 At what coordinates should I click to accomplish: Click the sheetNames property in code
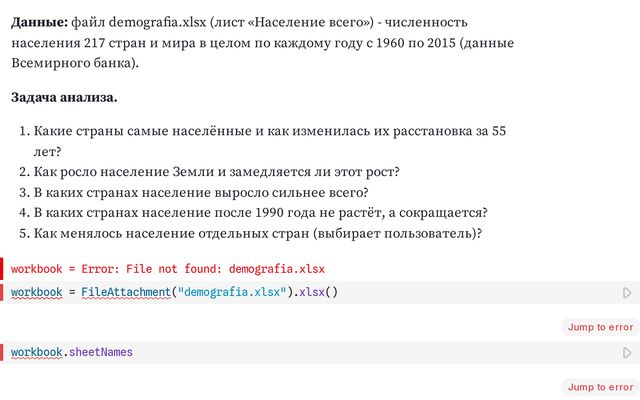tap(101, 352)
